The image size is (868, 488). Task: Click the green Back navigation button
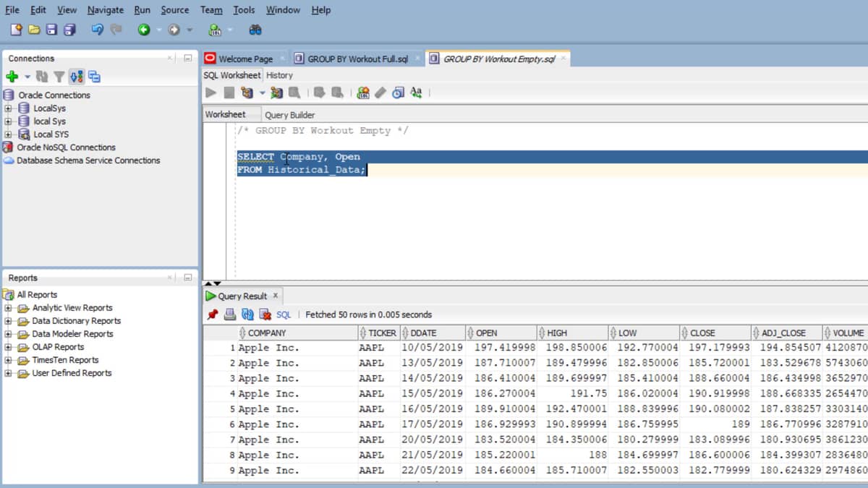click(x=144, y=30)
